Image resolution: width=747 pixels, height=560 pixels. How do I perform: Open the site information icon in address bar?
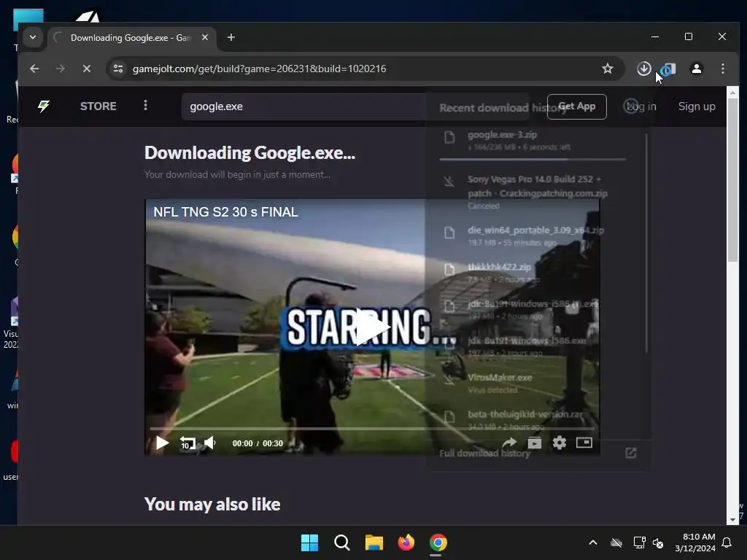click(117, 69)
